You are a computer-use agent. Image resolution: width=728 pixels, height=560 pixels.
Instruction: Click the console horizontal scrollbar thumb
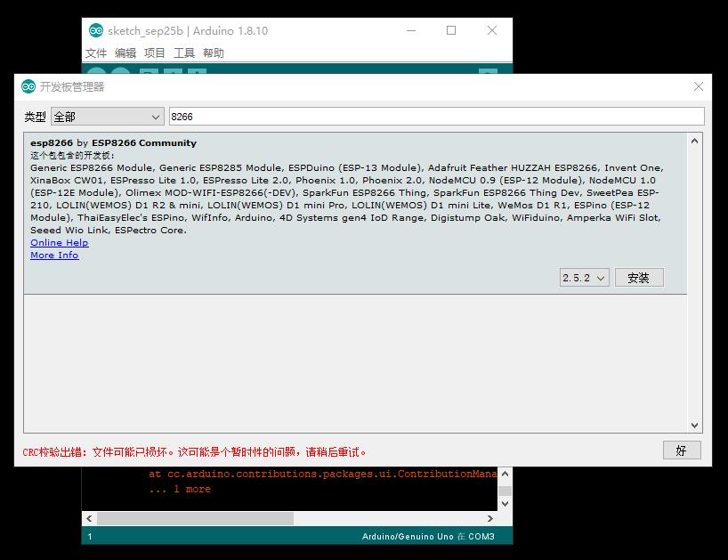pos(195,518)
